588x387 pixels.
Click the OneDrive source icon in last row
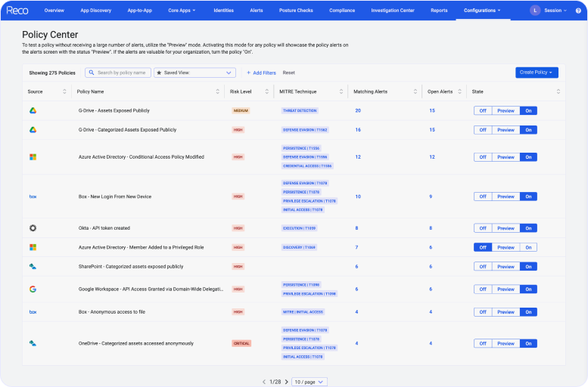[x=33, y=343]
